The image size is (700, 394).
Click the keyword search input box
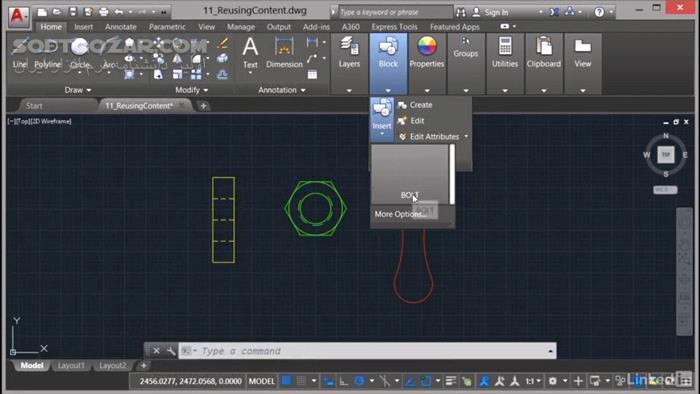(395, 12)
